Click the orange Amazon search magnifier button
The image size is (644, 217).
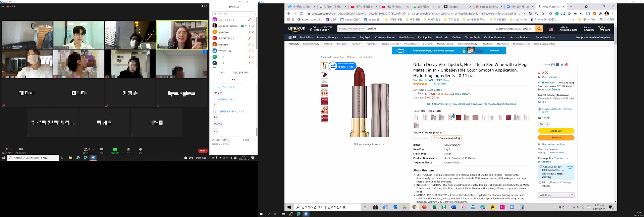(x=539, y=29)
